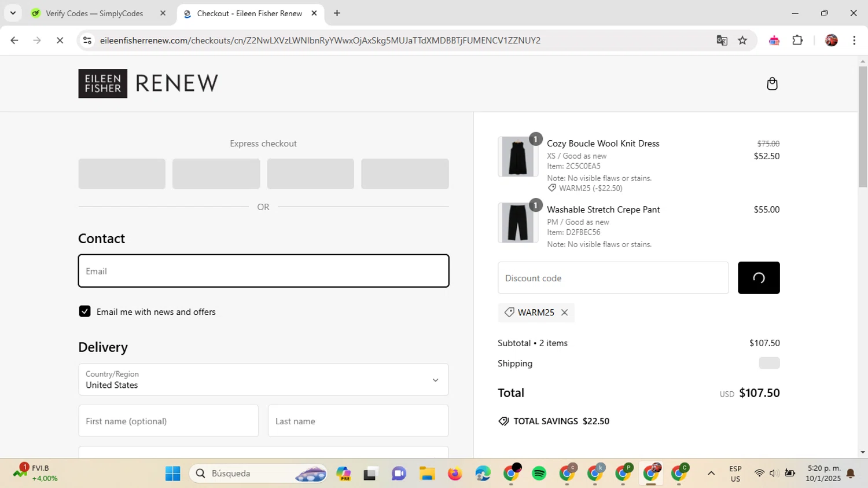Screen dimensions: 868x488
Task: Click the fourth express checkout button
Action: click(405, 174)
